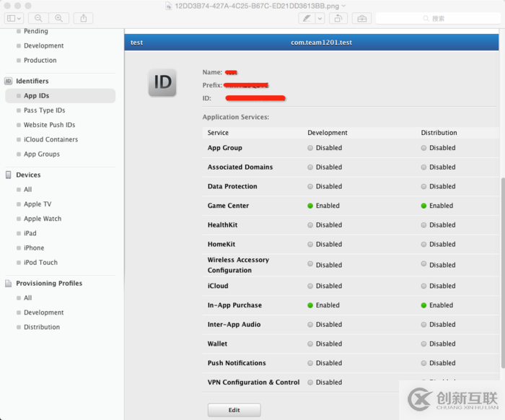
Task: Open the markup pen dropdown arrow
Action: (x=320, y=18)
